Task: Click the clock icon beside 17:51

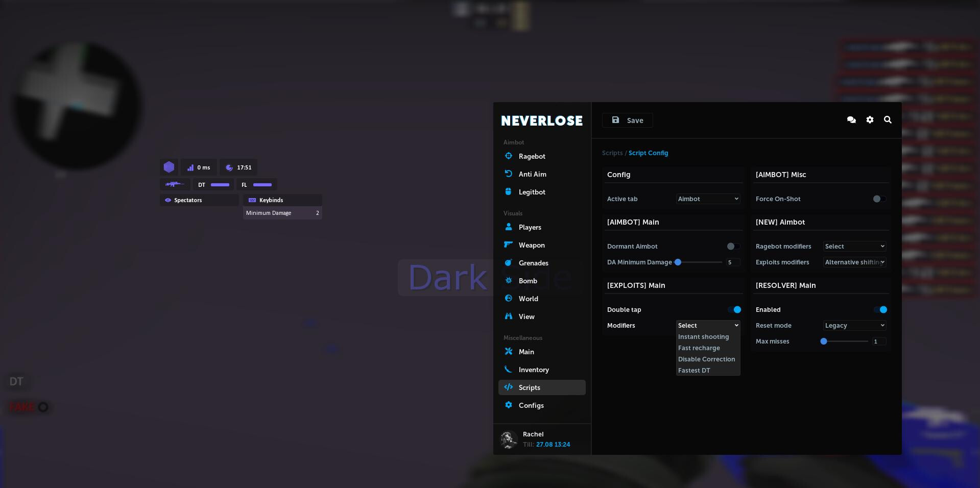Action: [229, 167]
